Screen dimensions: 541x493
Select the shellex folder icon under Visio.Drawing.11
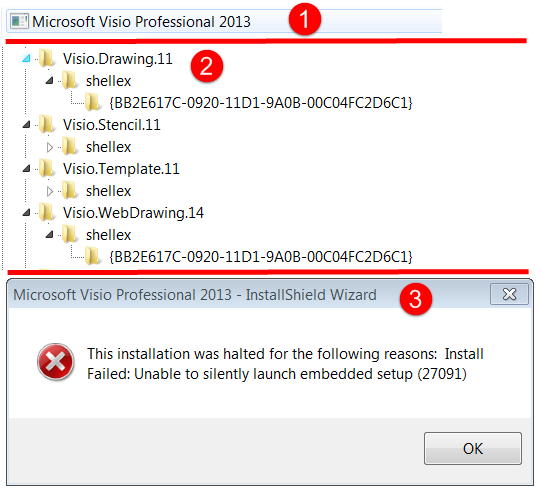pos(70,80)
